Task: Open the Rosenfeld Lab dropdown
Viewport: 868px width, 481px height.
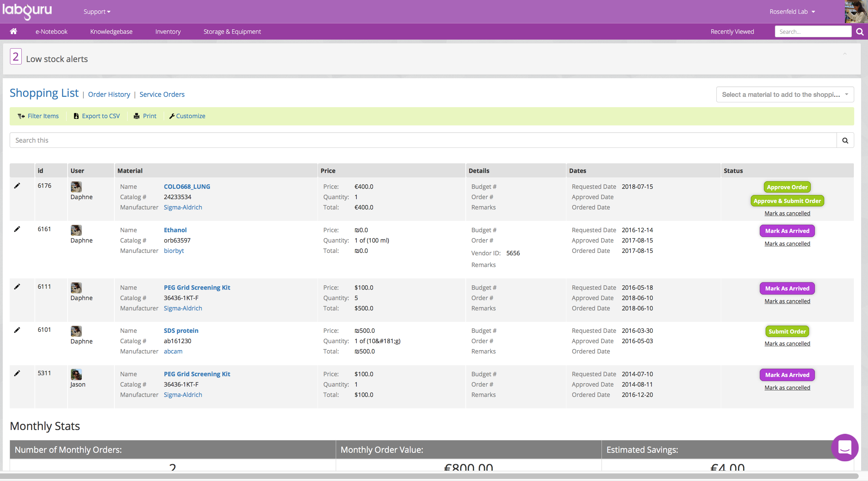Action: pyautogui.click(x=792, y=11)
